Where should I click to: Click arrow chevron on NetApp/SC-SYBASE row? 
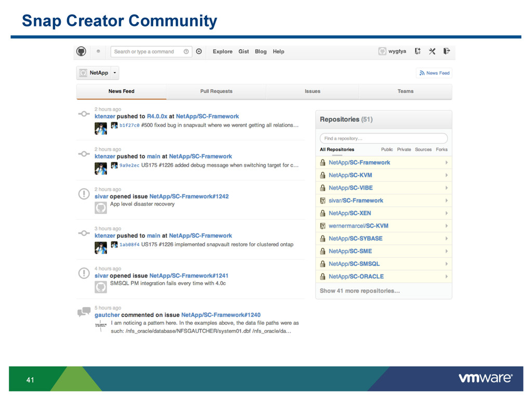pyautogui.click(x=446, y=238)
